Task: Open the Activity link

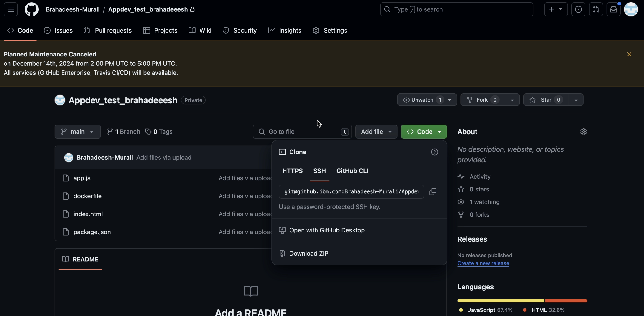Action: (474, 177)
